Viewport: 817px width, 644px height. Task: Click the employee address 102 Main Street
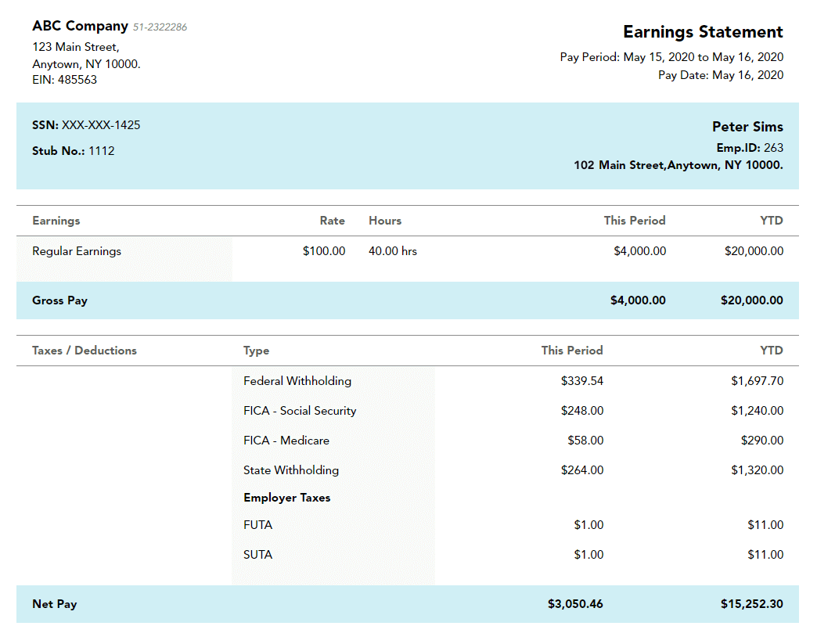tap(678, 165)
